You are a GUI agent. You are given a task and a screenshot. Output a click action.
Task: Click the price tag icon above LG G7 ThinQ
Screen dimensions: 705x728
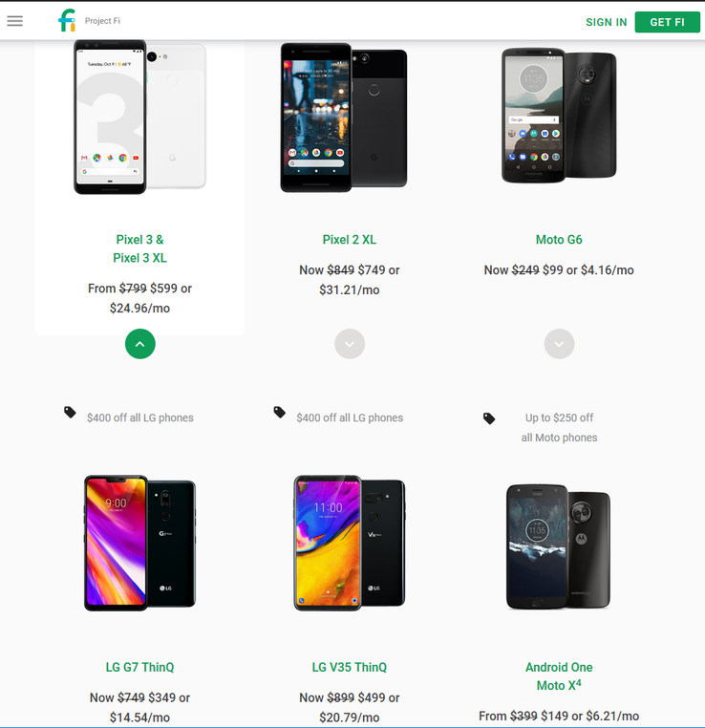coord(70,412)
